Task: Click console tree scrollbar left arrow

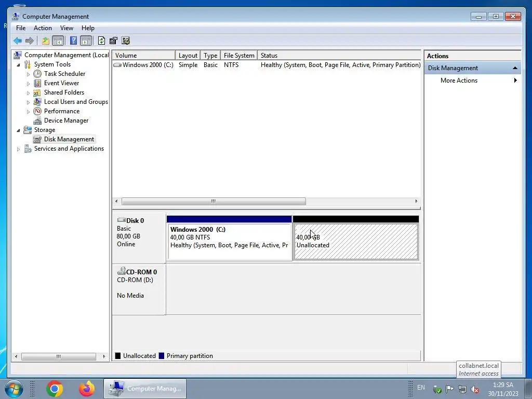Action: coord(16,356)
